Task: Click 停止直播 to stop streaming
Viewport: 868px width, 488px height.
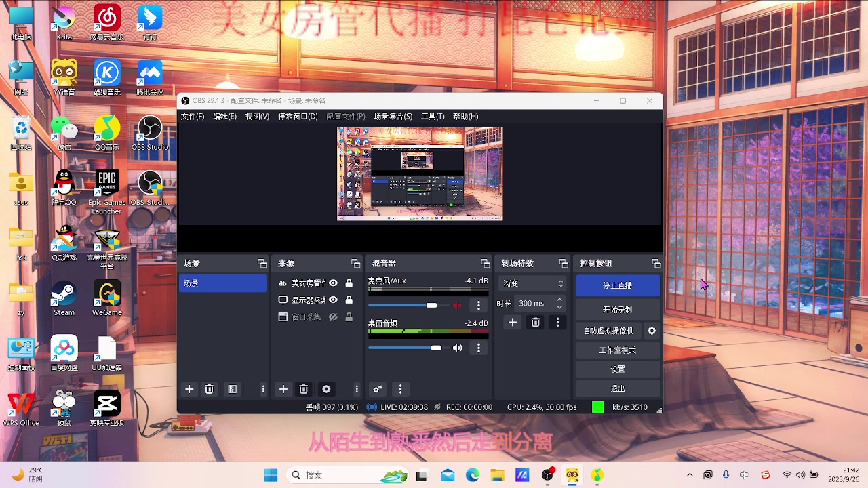Action: coord(618,285)
